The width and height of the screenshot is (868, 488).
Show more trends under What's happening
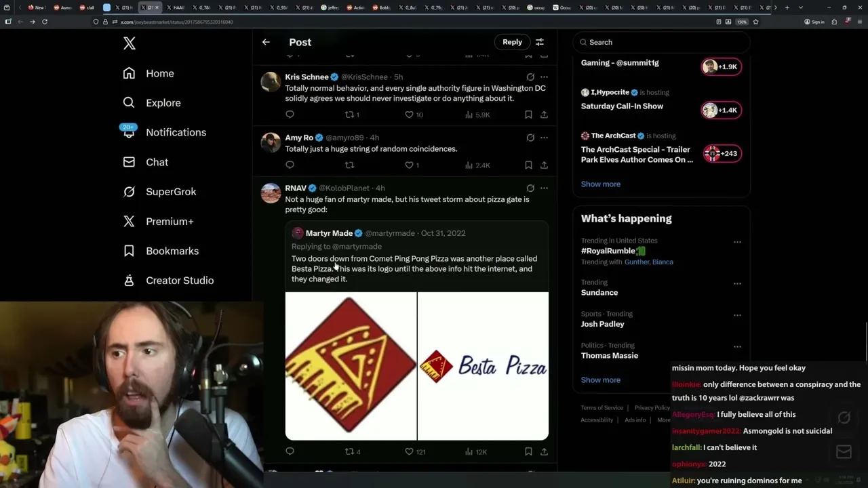(x=600, y=380)
